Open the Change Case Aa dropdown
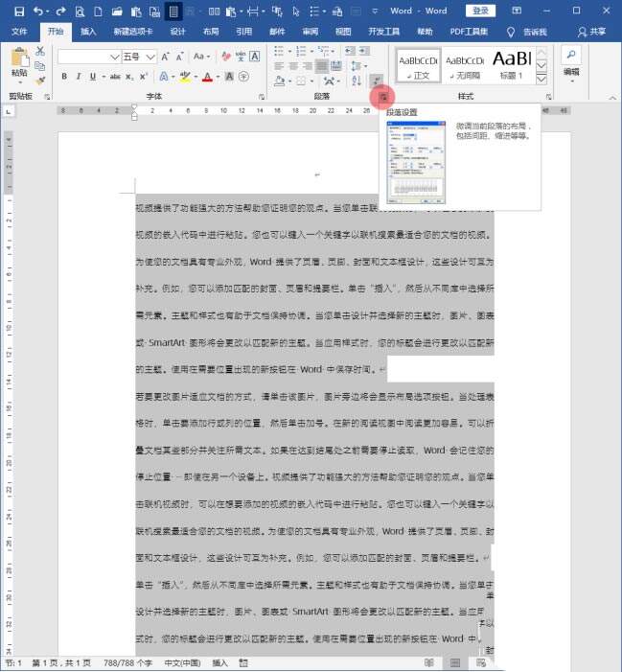Viewport: 622px width, 672px height. (202, 57)
